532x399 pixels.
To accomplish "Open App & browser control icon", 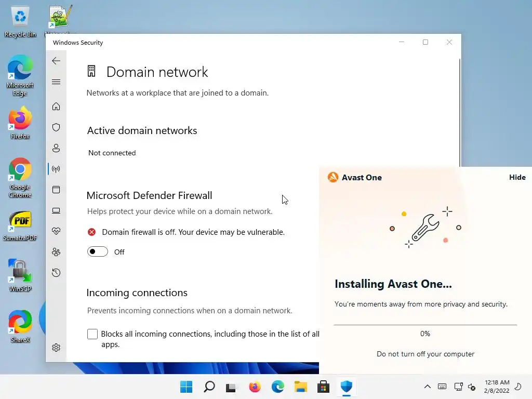I will (x=56, y=190).
